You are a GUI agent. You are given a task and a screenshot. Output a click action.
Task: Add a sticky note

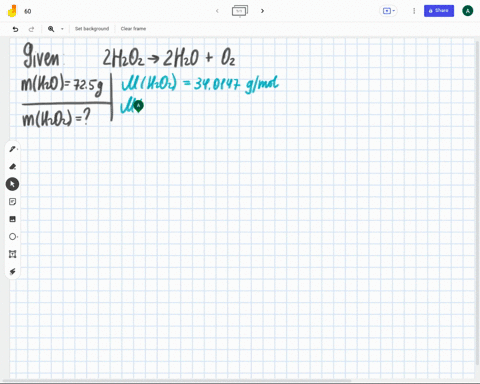(13, 202)
